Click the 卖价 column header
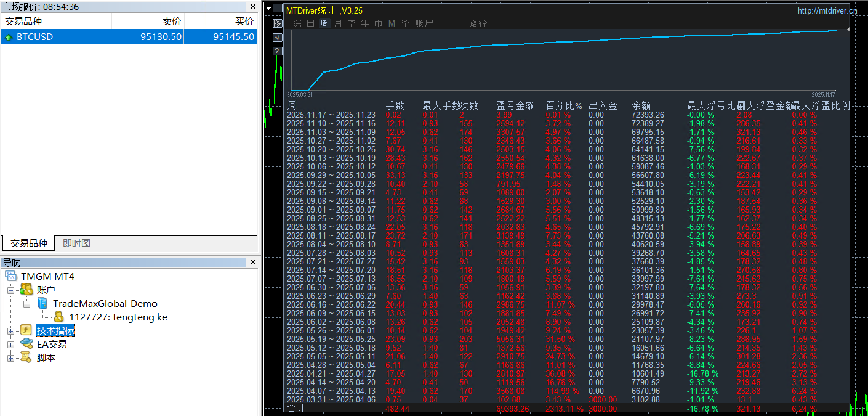868x416 pixels. (148, 21)
